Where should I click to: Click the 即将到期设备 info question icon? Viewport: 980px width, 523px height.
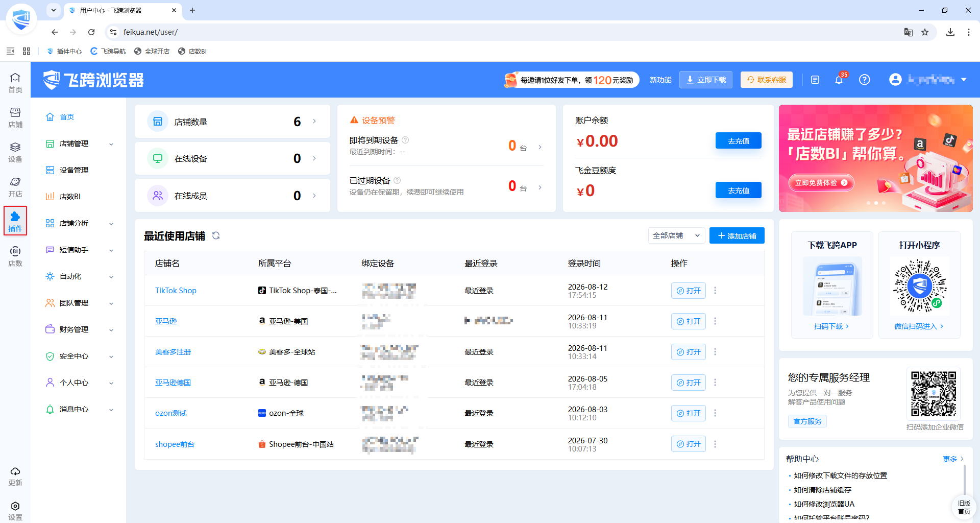pos(405,140)
